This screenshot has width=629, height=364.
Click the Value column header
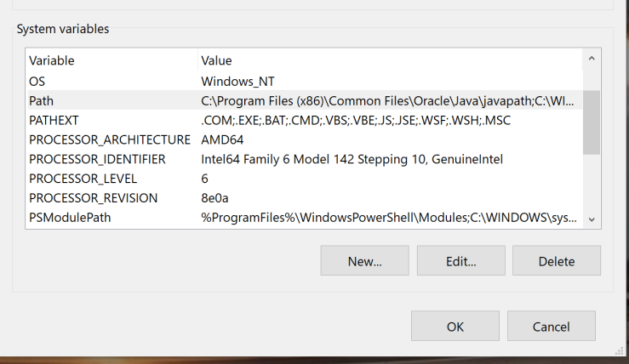click(x=390, y=60)
